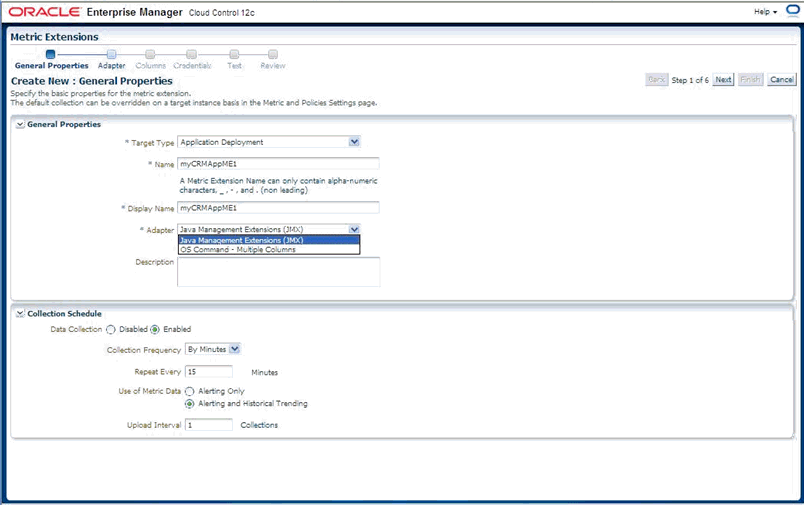
Task: Select the General Properties train step marker
Action: click(50, 54)
